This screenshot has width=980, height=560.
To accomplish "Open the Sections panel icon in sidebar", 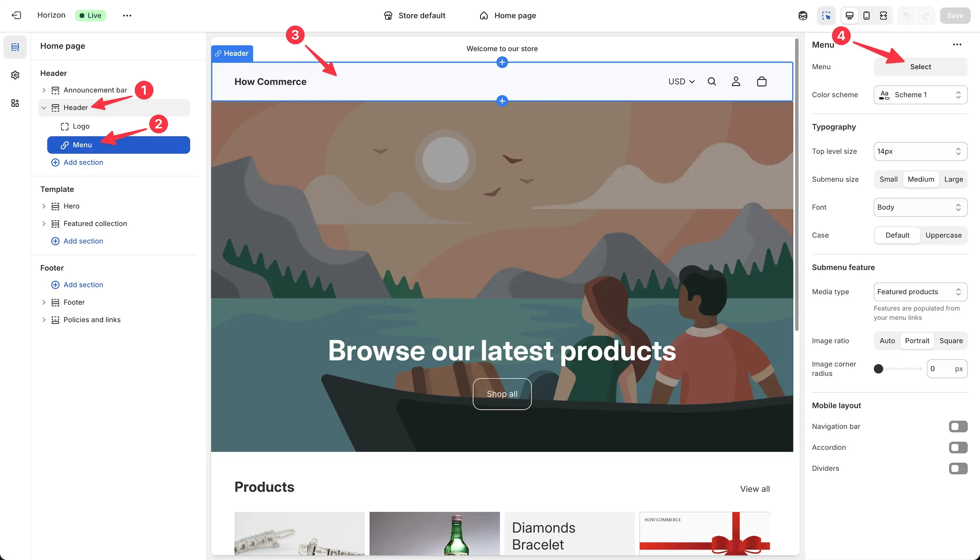I will pyautogui.click(x=15, y=47).
